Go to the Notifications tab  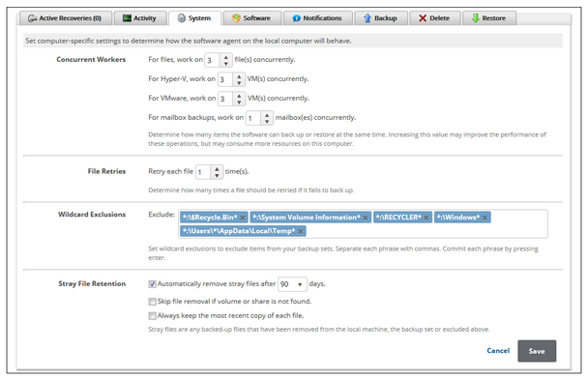point(318,18)
